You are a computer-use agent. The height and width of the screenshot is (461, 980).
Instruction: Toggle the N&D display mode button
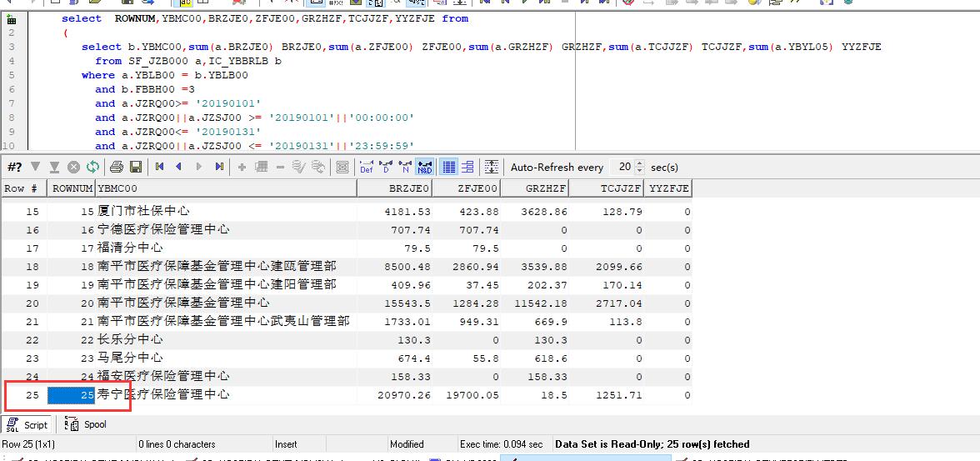[424, 167]
